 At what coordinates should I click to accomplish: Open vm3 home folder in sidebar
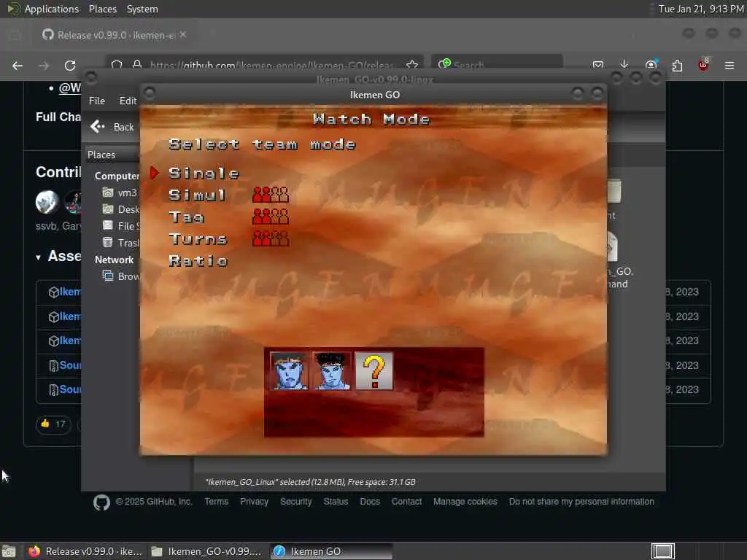(120, 192)
